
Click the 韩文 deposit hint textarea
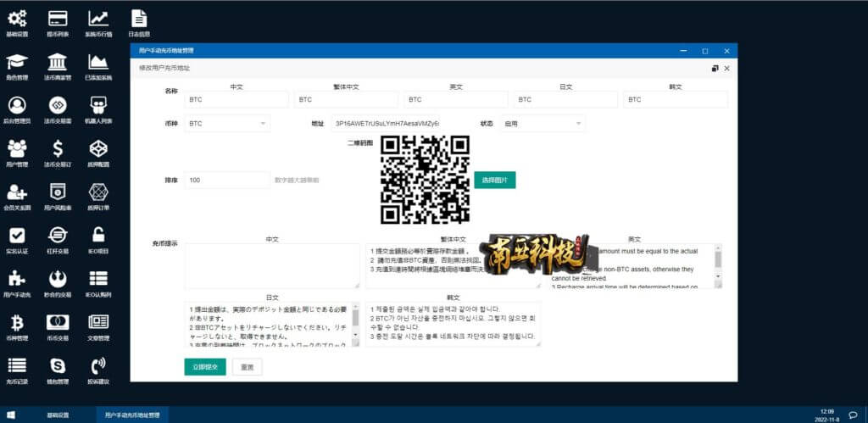[x=453, y=325]
